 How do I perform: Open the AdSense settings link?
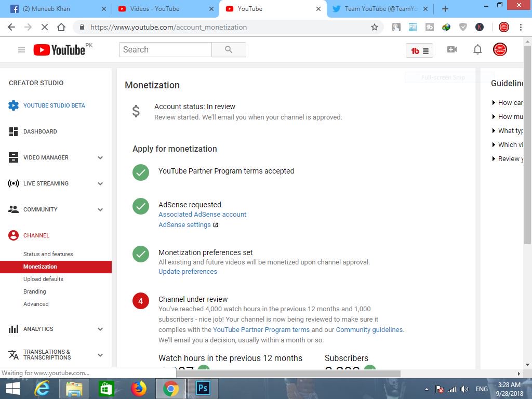184,224
